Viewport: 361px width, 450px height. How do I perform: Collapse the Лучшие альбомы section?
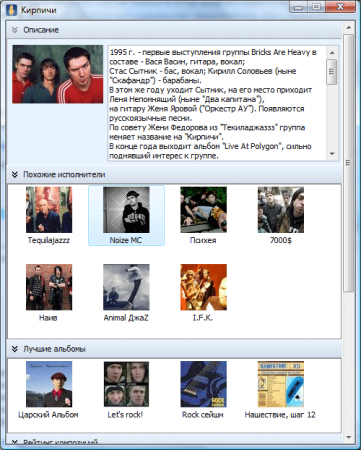[x=15, y=349]
